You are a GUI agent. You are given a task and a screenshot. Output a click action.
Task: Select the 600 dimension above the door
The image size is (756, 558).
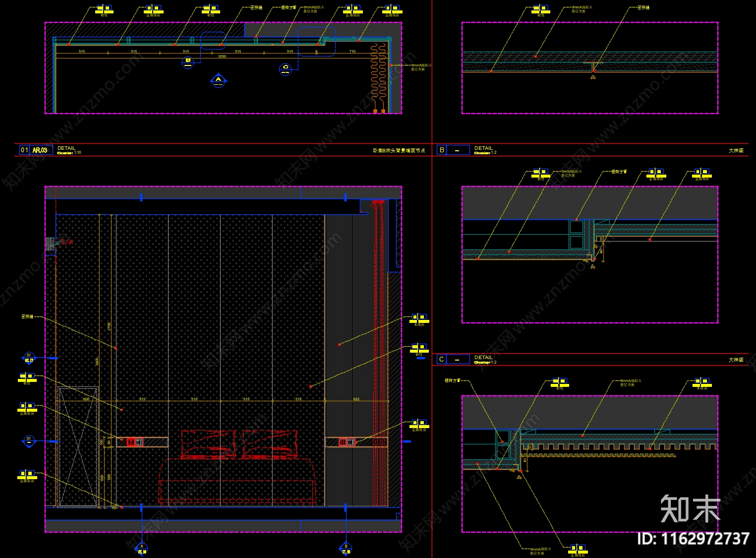pyautogui.click(x=86, y=399)
